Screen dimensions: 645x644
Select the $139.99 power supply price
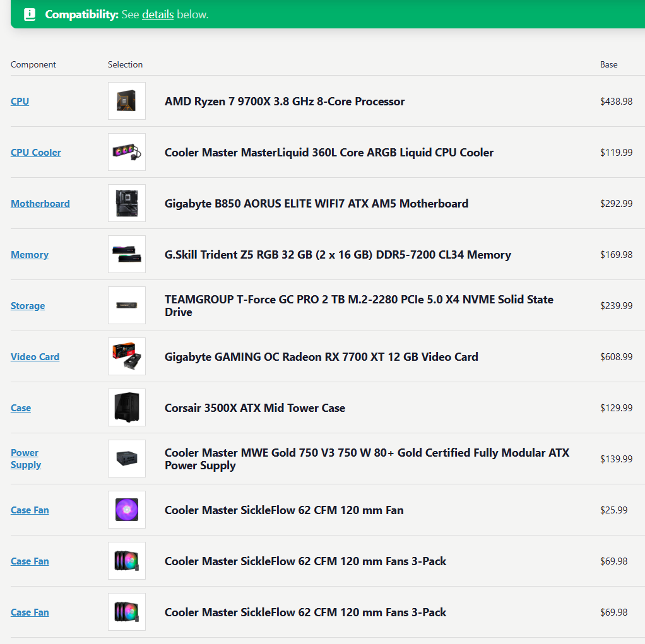click(x=616, y=459)
